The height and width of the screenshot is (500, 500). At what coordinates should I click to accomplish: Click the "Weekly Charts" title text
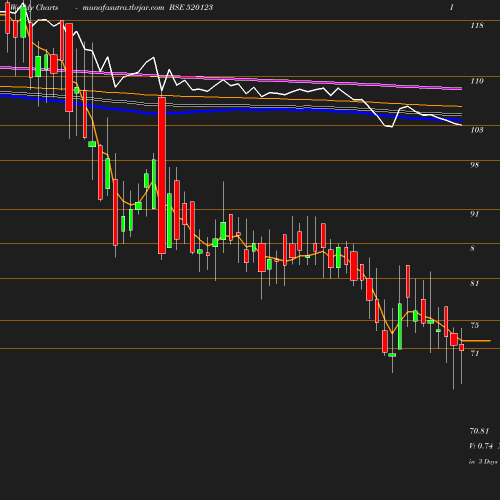point(34,7)
